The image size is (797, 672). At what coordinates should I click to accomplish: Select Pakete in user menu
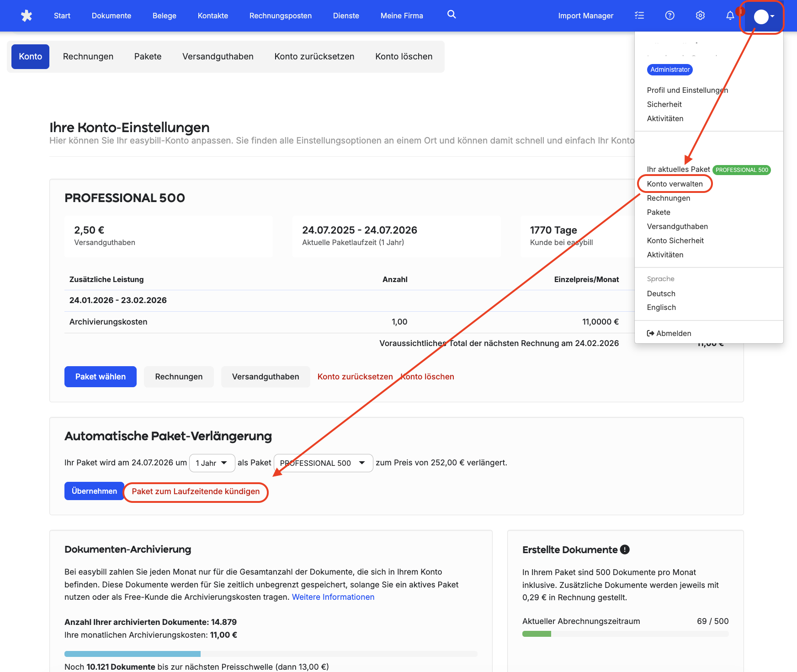point(659,212)
